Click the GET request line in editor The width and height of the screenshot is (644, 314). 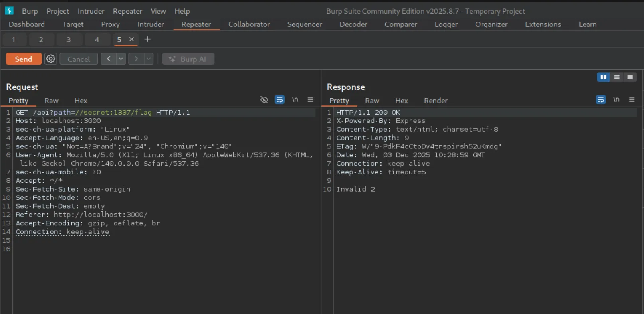(103, 113)
